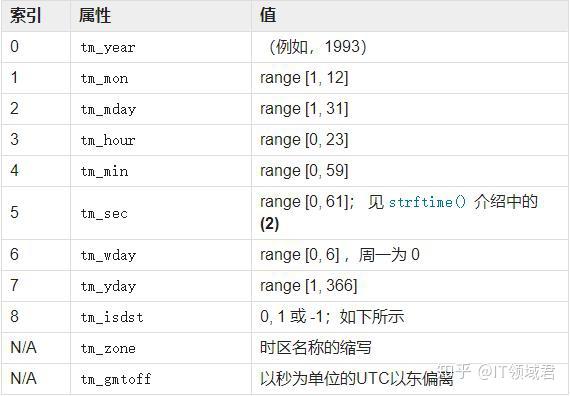Select the tm_gmtoff attribute text

pos(116,379)
